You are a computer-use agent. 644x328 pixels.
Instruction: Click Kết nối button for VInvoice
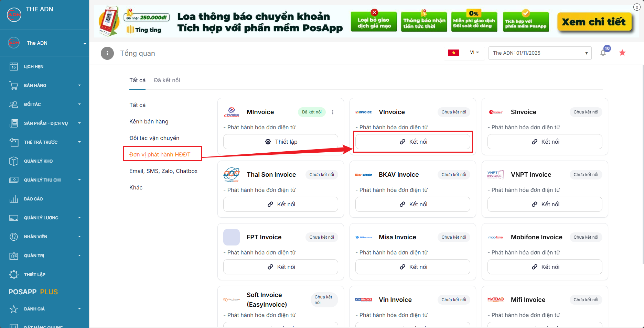pyautogui.click(x=413, y=142)
